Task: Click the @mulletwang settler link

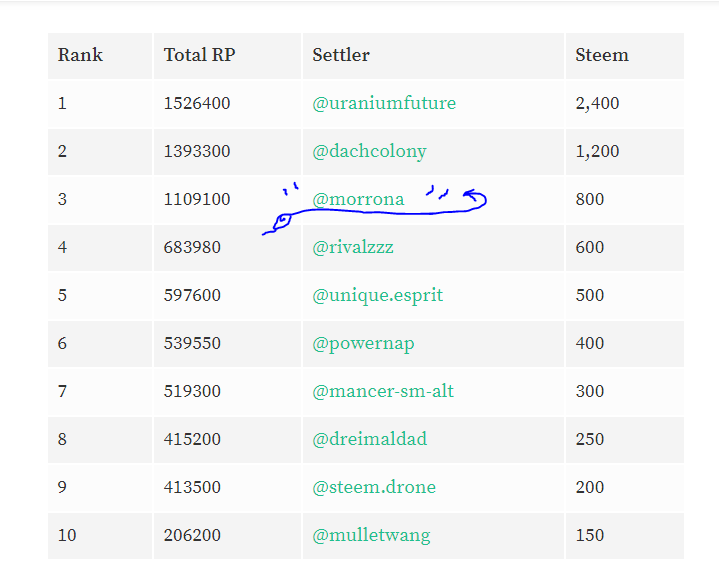Action: click(371, 535)
